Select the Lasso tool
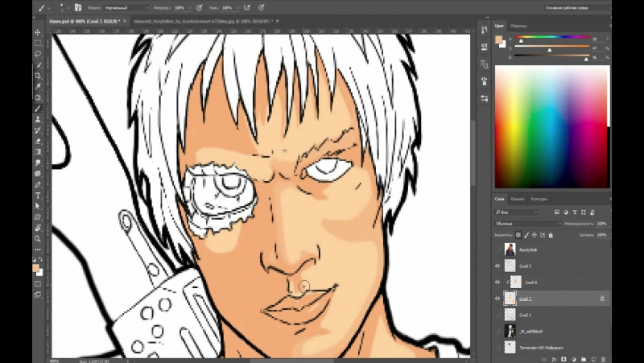The image size is (644, 363). click(x=38, y=54)
